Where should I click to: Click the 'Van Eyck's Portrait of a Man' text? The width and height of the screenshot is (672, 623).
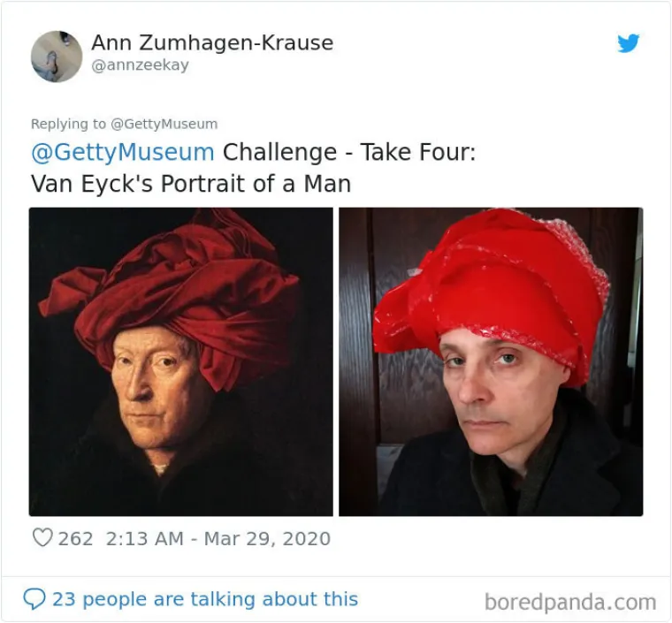click(x=191, y=184)
